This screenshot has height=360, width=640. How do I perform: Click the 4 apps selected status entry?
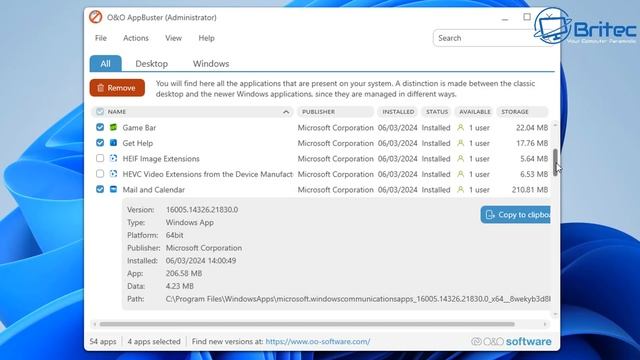[x=154, y=342]
